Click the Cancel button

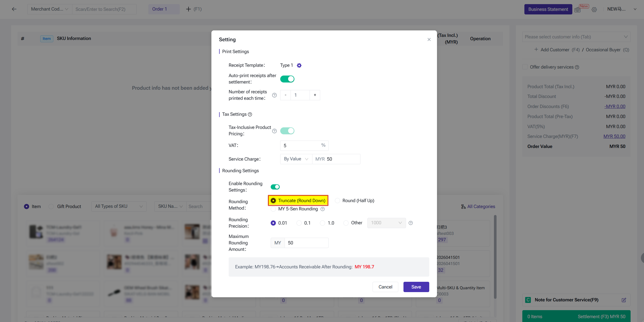coord(385,287)
